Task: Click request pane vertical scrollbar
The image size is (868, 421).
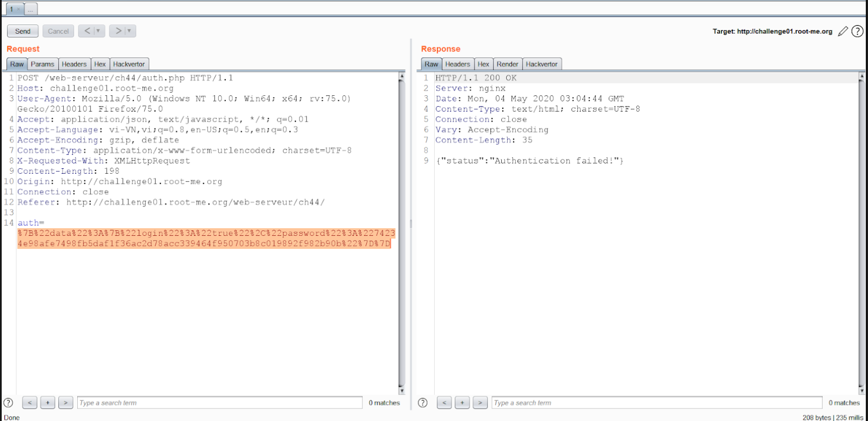Action: pos(402,233)
